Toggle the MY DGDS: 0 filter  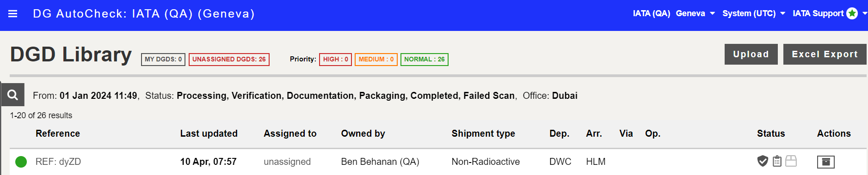[163, 60]
